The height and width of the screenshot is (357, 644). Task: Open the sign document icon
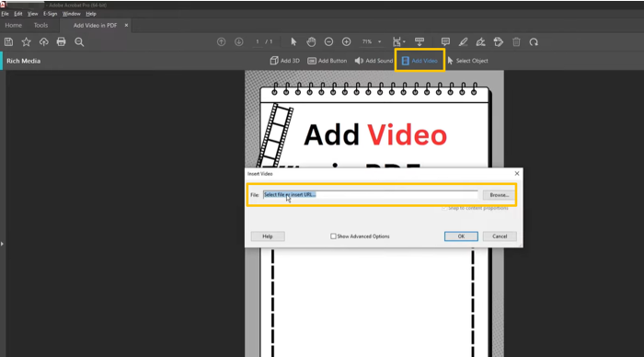coord(480,42)
